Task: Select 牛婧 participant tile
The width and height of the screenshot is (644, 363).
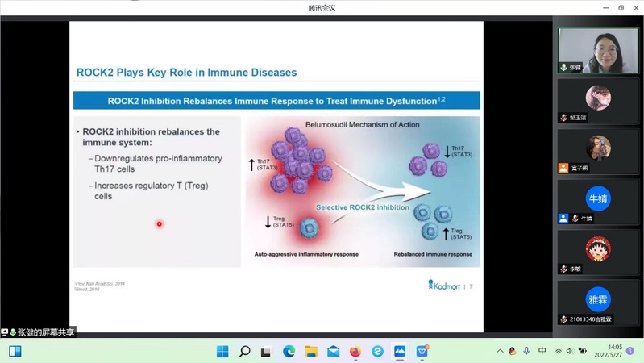Action: [x=598, y=200]
